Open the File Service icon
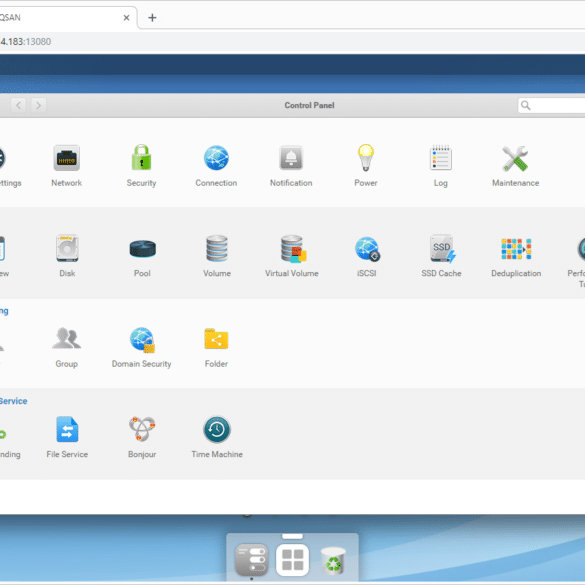Viewport: 585px width, 585px height. point(67,429)
